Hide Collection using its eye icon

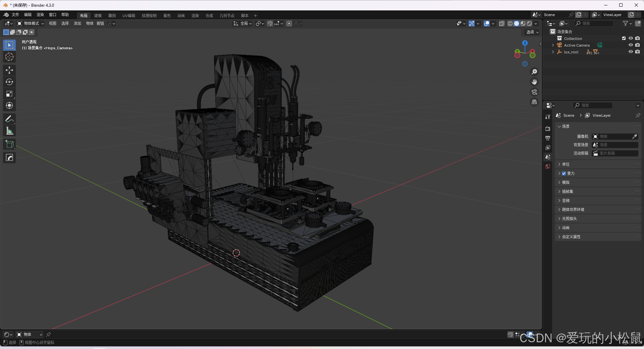coord(631,38)
